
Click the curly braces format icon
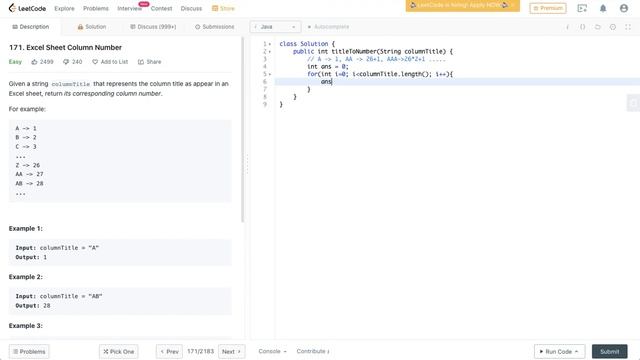582,27
